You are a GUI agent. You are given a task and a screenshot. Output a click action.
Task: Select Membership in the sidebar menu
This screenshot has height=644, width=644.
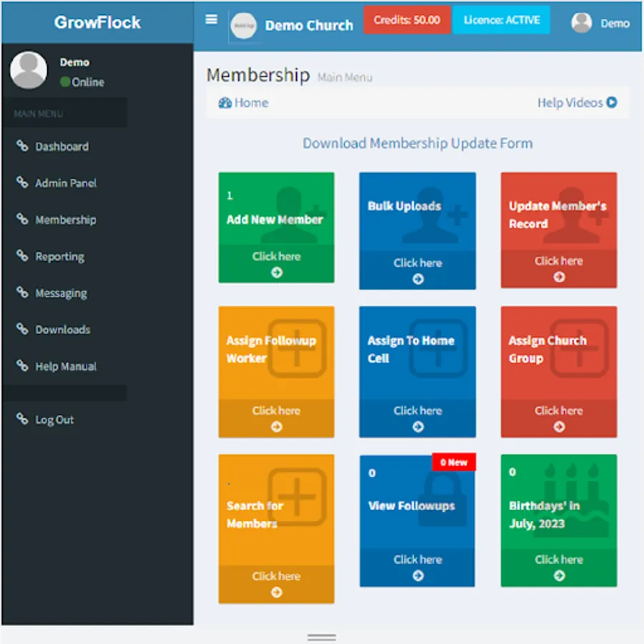pyautogui.click(x=66, y=220)
